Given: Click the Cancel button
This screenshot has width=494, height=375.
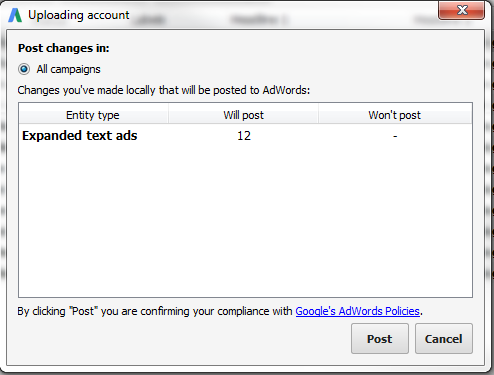Looking at the screenshot, I should click(x=444, y=339).
